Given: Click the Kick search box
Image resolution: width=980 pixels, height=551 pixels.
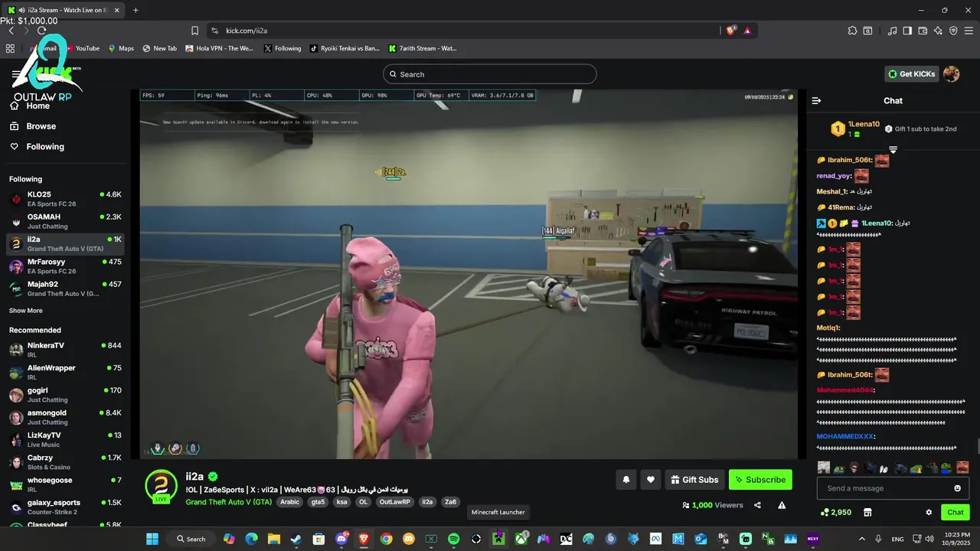Looking at the screenshot, I should click(489, 74).
